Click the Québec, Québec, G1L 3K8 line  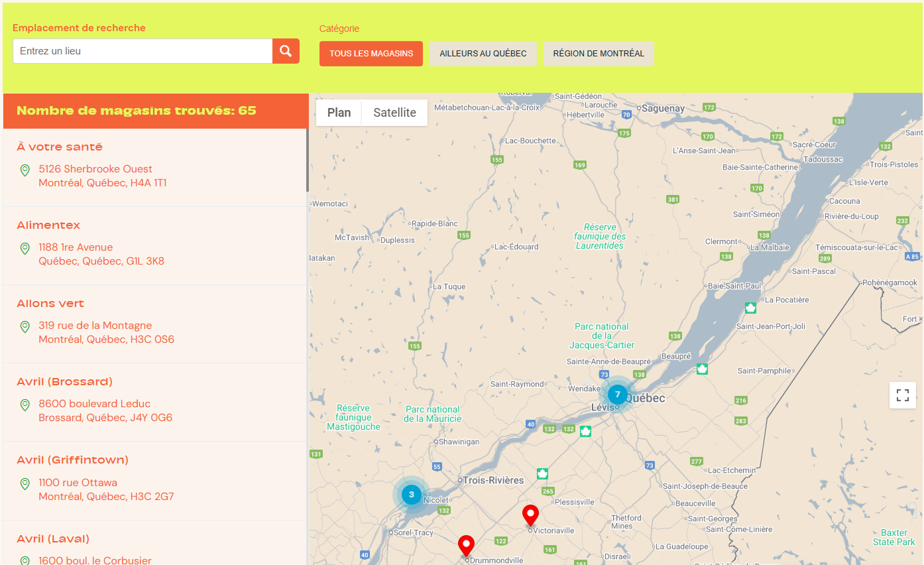pyautogui.click(x=101, y=261)
